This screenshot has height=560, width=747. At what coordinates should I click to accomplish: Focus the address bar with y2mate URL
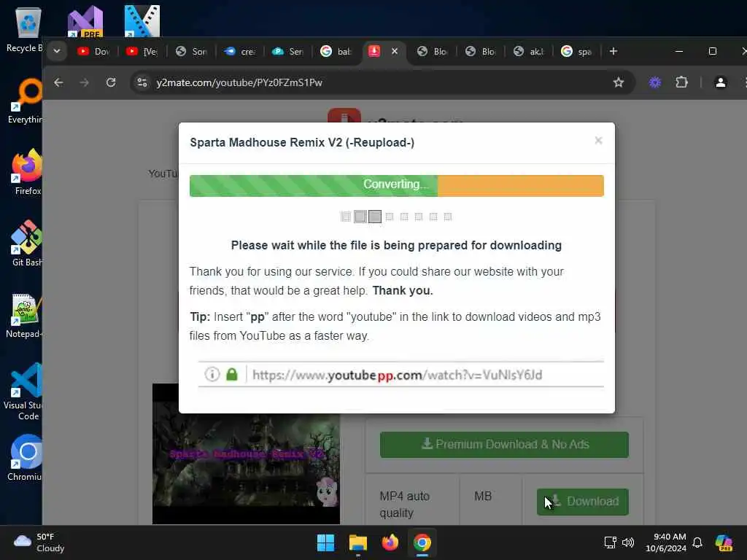click(x=381, y=82)
